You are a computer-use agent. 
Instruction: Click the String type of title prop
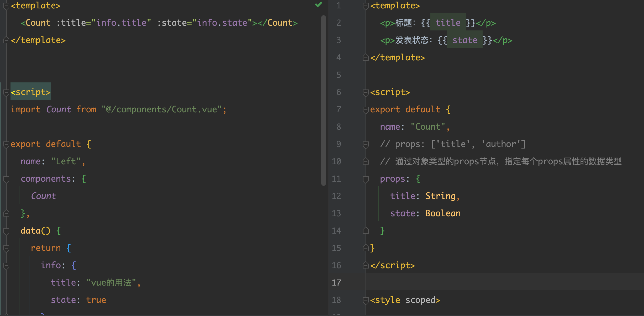pyautogui.click(x=440, y=196)
